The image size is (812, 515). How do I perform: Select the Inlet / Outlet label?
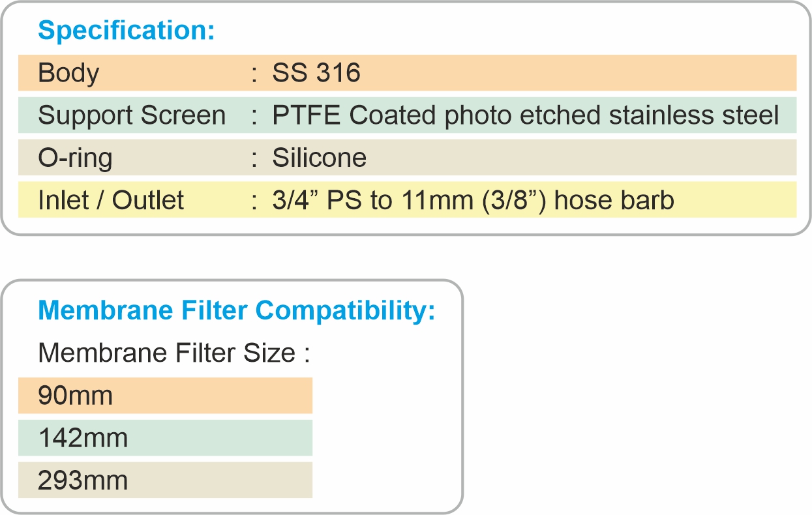pos(111,200)
